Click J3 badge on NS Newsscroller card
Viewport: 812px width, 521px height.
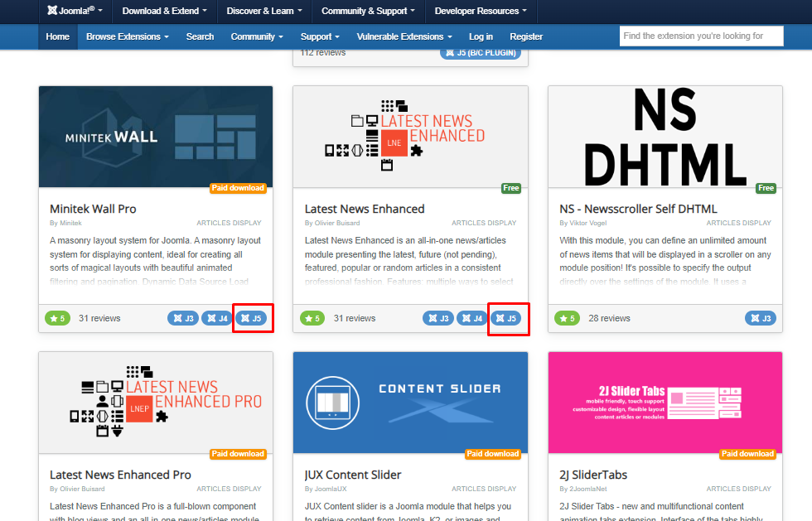coord(761,318)
